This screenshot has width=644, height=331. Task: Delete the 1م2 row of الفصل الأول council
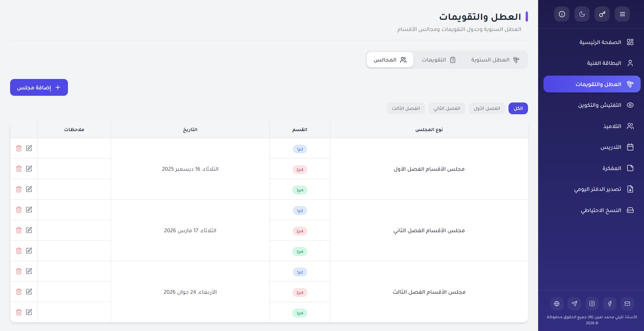coord(19,148)
